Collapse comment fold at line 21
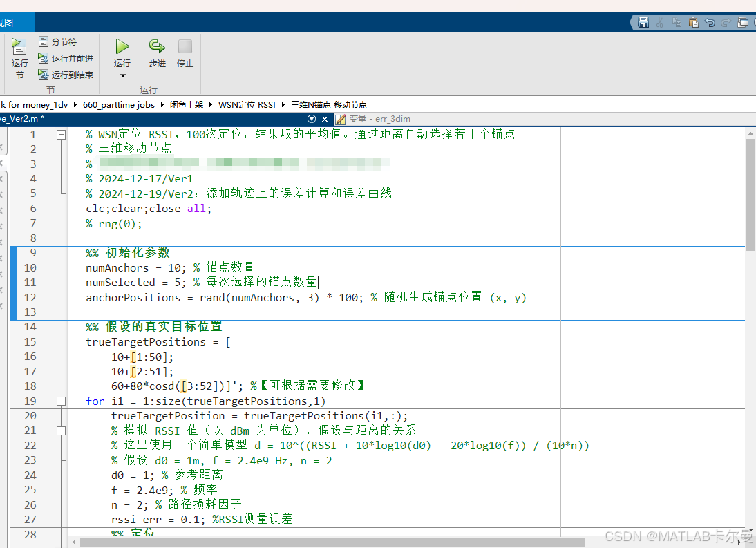The height and width of the screenshot is (548, 756). pyautogui.click(x=62, y=431)
